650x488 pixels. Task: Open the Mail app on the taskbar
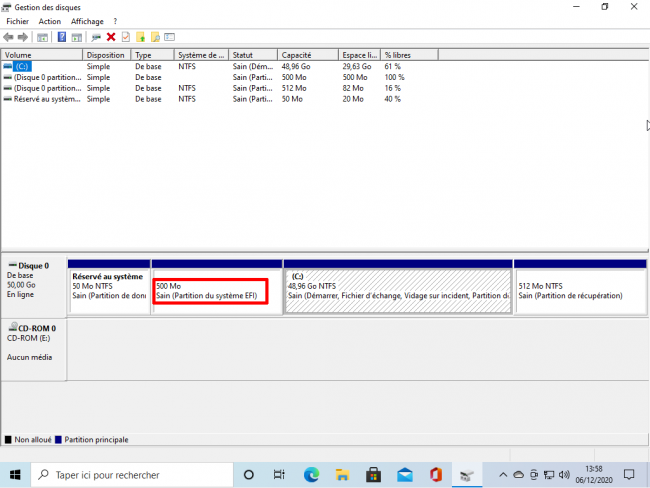click(x=404, y=474)
